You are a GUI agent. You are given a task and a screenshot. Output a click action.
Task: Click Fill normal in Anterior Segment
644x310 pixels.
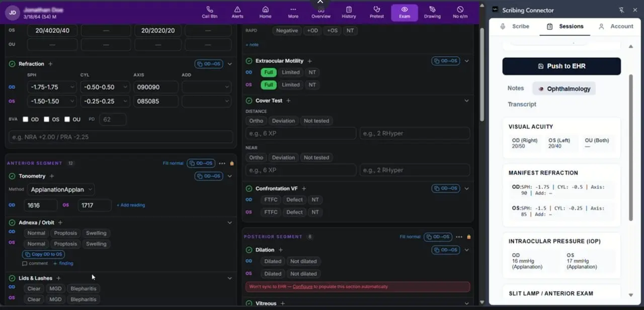point(173,163)
